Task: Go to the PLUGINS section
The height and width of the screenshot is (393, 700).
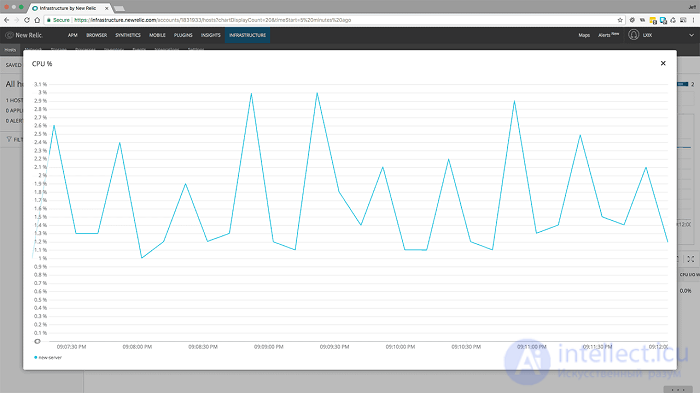Action: pyautogui.click(x=183, y=35)
